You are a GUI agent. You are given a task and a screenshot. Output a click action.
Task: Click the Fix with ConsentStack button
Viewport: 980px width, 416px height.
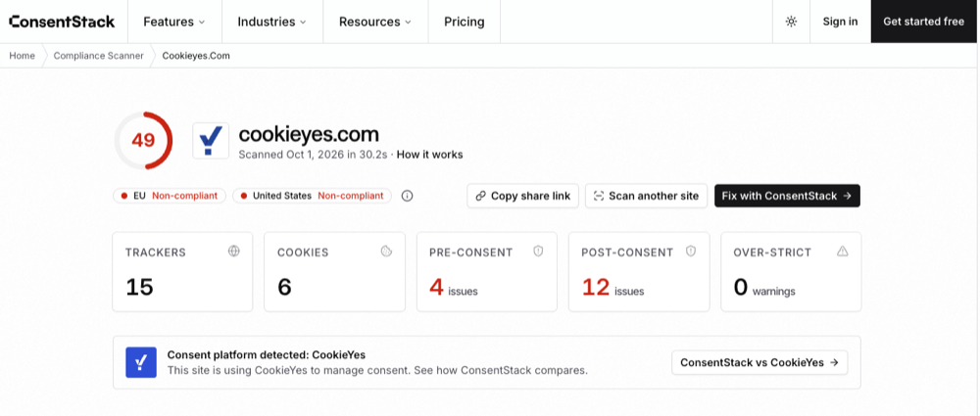(788, 196)
